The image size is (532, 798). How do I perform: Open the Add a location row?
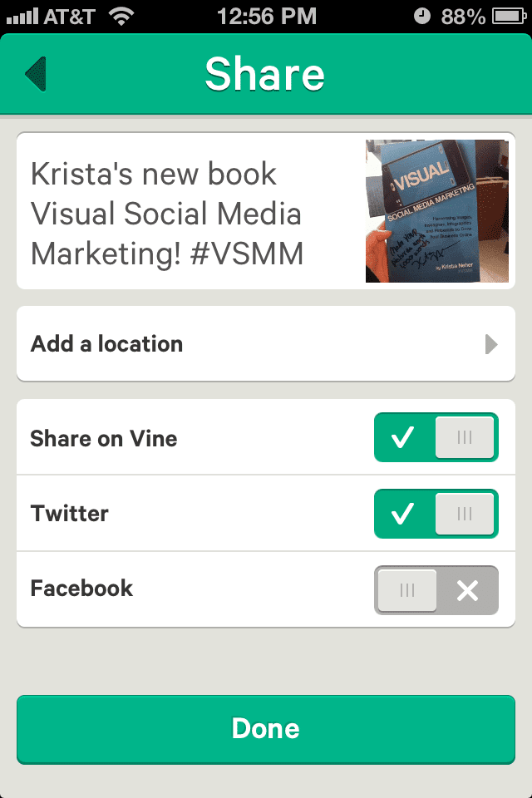click(266, 344)
